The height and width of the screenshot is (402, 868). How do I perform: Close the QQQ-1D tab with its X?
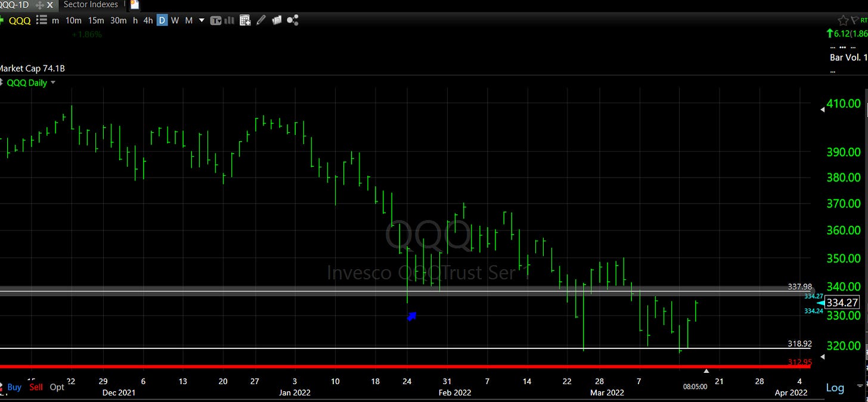[x=49, y=5]
